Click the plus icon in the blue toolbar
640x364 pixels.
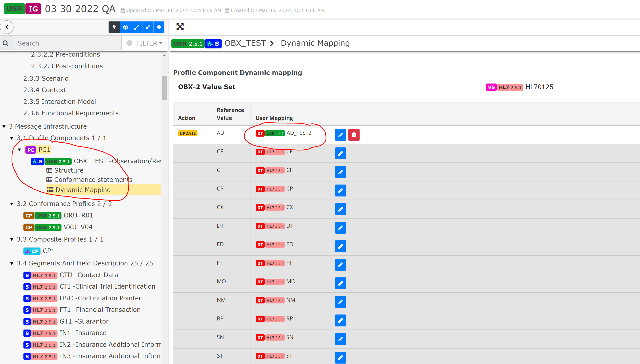click(x=159, y=27)
